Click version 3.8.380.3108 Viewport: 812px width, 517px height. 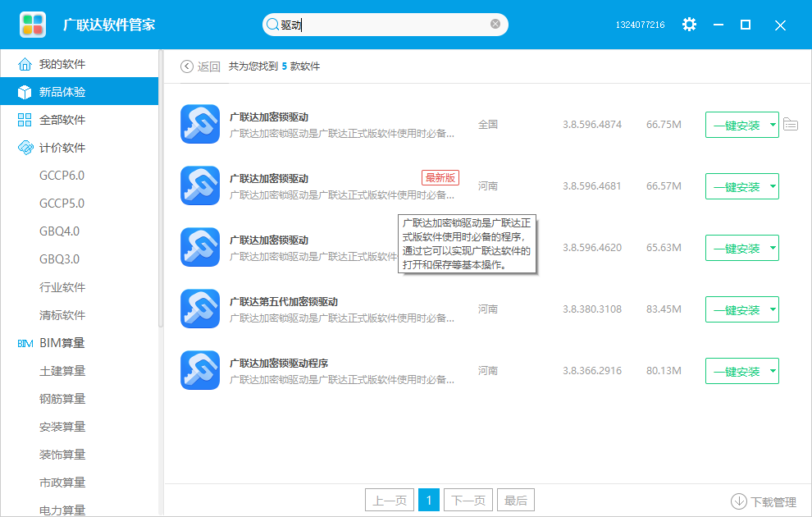592,309
